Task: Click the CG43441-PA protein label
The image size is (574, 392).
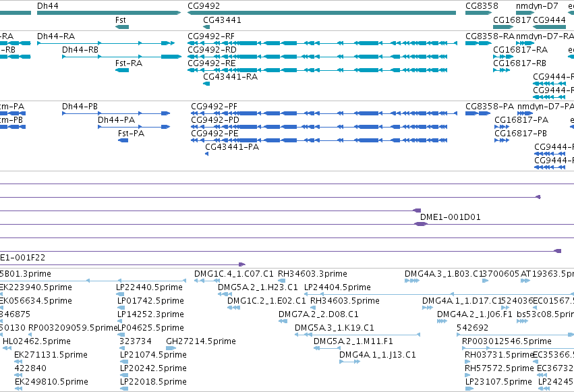Action: [x=232, y=147]
